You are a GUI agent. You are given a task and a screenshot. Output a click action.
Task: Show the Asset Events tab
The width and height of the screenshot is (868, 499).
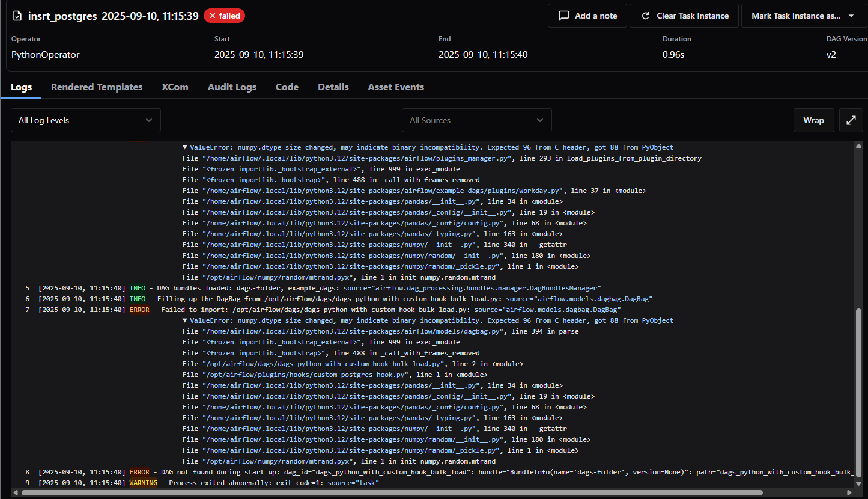click(396, 87)
